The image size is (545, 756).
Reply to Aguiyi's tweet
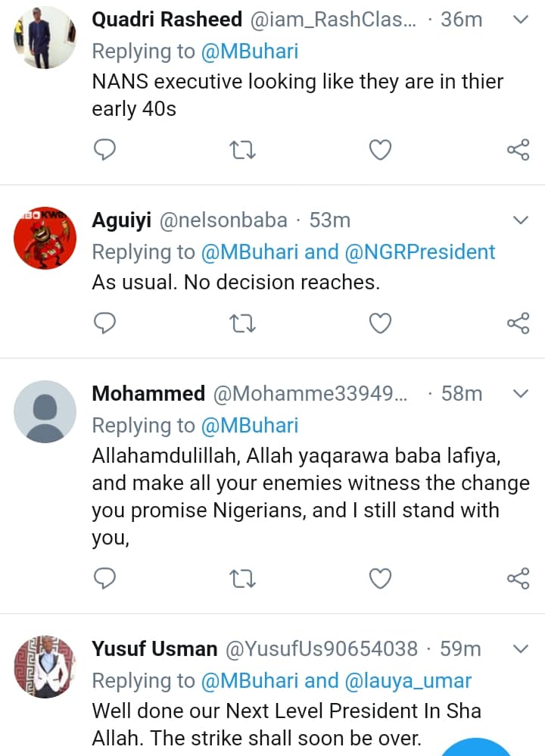(x=104, y=323)
